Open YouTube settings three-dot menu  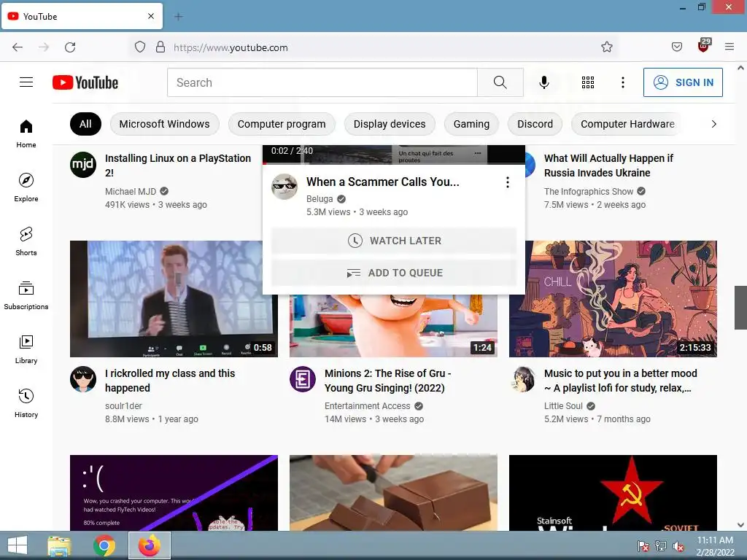[x=623, y=82]
